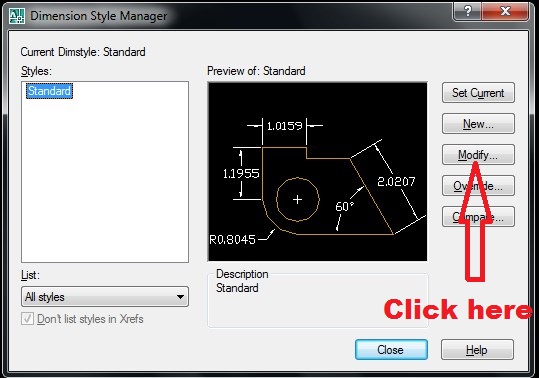Open Help button at bottom

[x=477, y=350]
